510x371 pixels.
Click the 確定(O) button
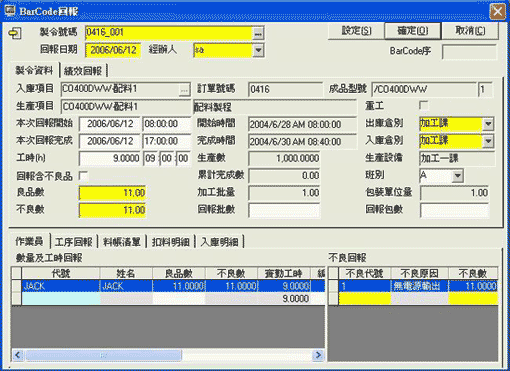click(x=413, y=31)
